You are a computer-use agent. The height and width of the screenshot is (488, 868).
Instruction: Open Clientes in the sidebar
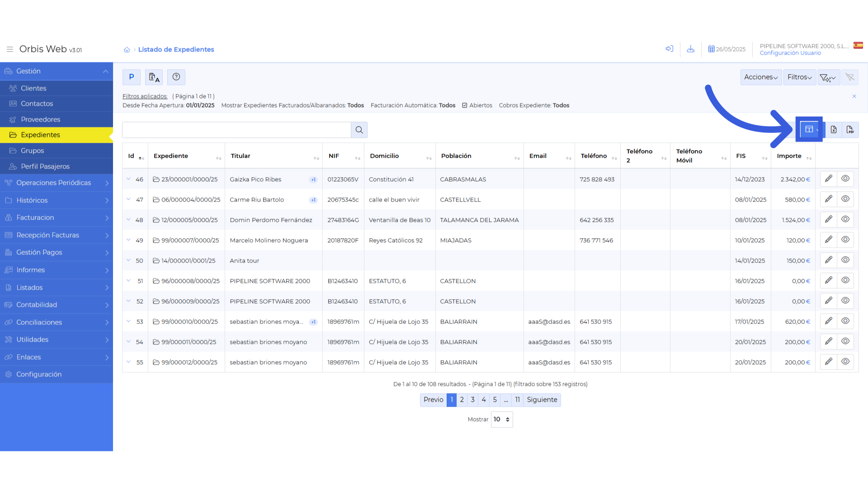coord(57,88)
